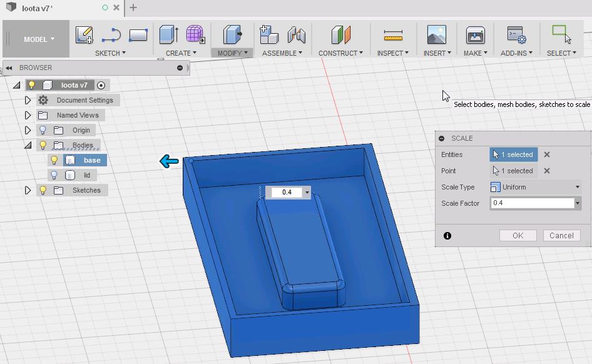
Task: Click the Entities 1 selected button
Action: (514, 154)
